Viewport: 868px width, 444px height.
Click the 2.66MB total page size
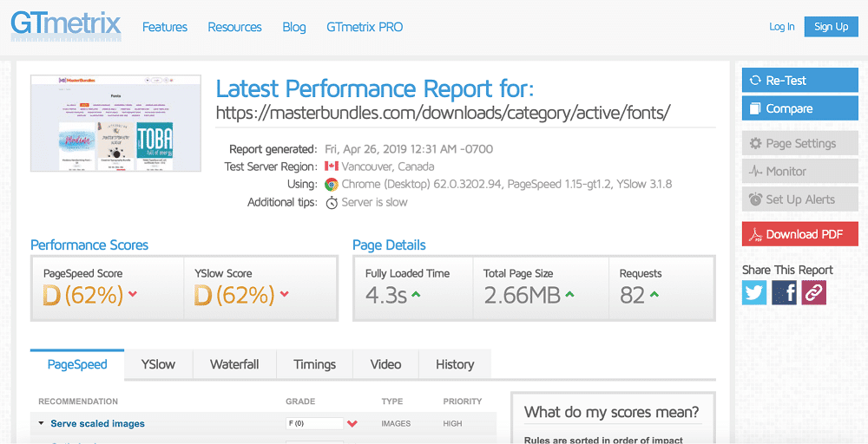click(x=522, y=296)
